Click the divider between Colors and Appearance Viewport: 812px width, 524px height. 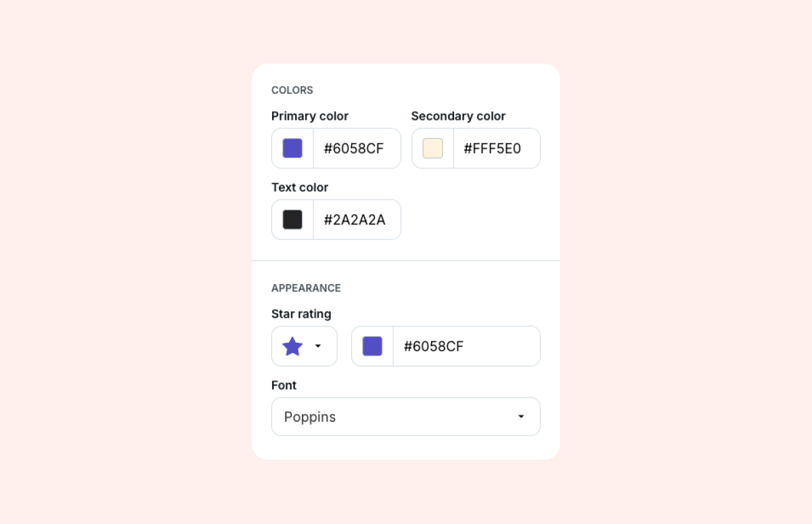(406, 260)
